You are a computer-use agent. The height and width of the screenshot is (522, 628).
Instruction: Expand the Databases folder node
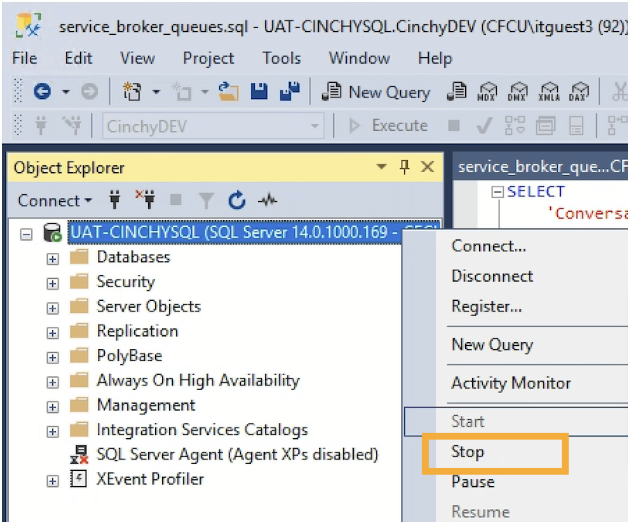pos(52,259)
